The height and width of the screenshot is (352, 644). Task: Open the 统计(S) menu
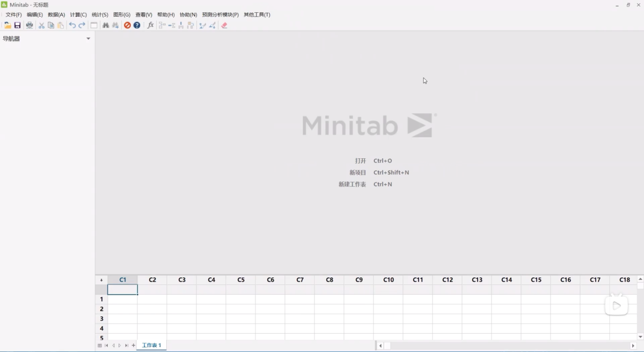pos(100,14)
